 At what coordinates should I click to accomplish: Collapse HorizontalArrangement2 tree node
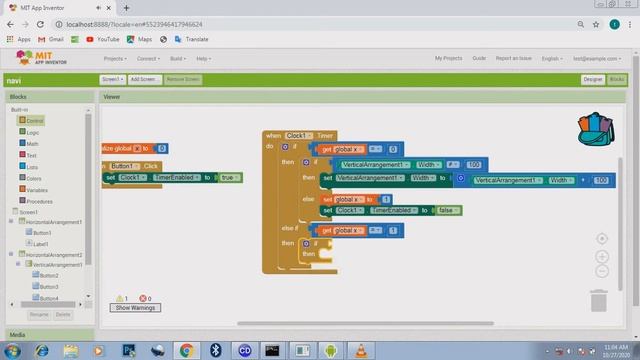(x=11, y=254)
